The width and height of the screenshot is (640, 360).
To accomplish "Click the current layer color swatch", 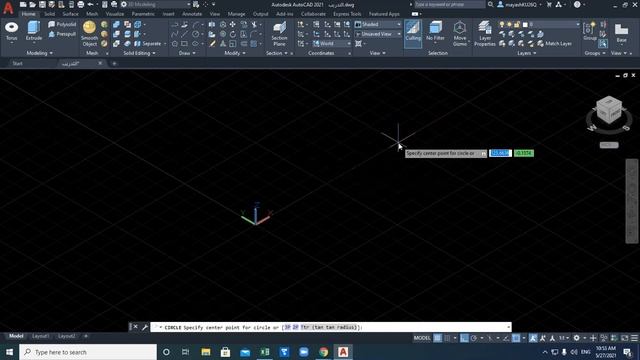I will (x=525, y=24).
